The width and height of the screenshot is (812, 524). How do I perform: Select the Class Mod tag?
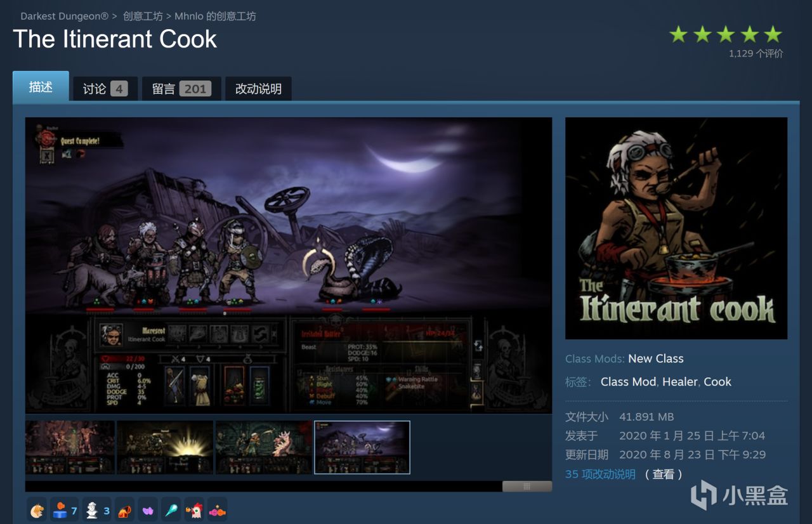coord(629,381)
